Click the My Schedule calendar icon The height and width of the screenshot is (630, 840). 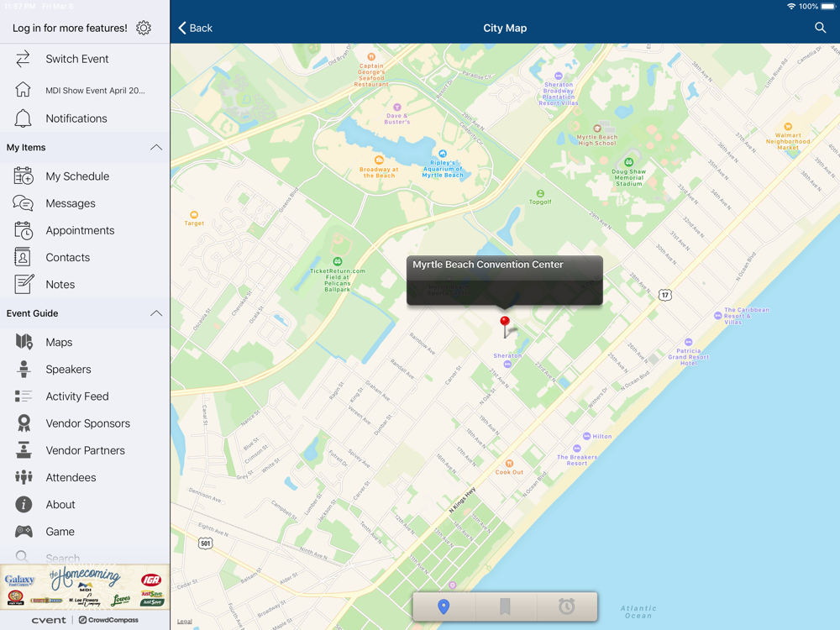[23, 176]
